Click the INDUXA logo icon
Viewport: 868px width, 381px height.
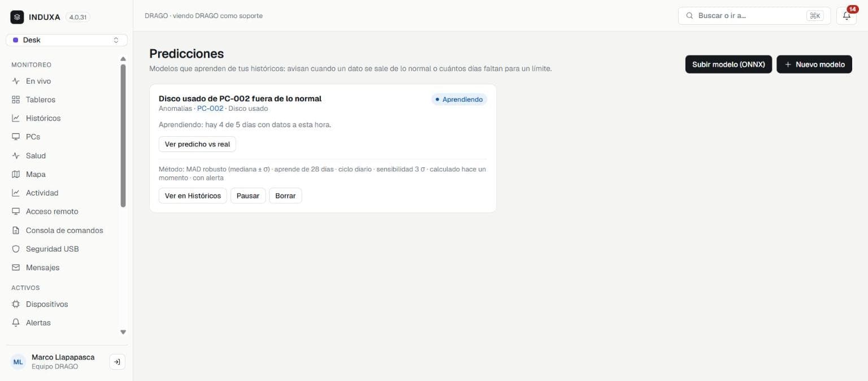(x=17, y=17)
